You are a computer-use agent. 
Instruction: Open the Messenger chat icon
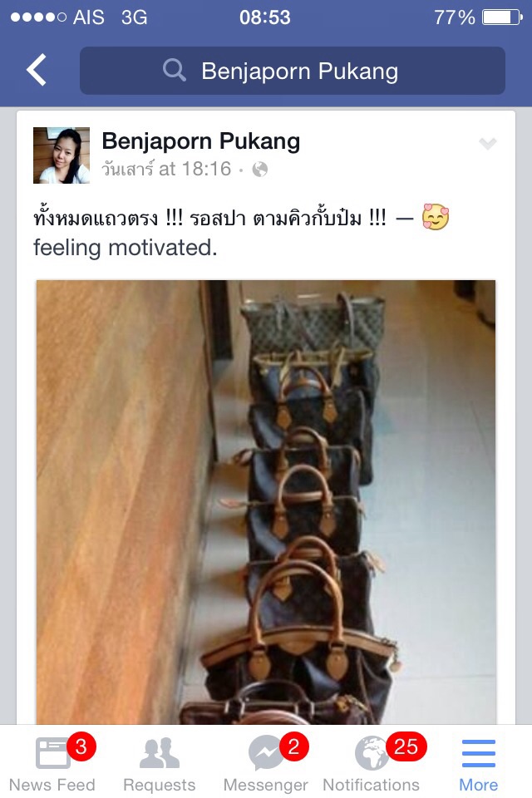pyautogui.click(x=266, y=753)
